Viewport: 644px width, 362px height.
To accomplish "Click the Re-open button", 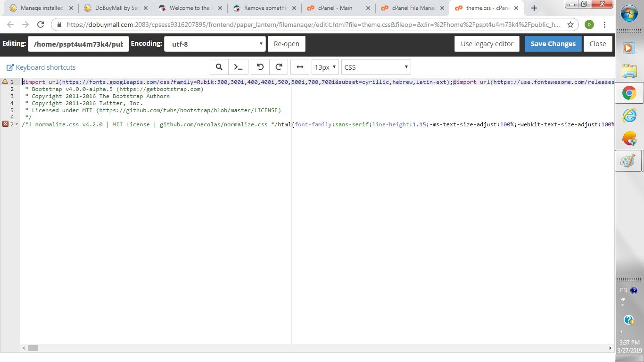I will pyautogui.click(x=287, y=44).
